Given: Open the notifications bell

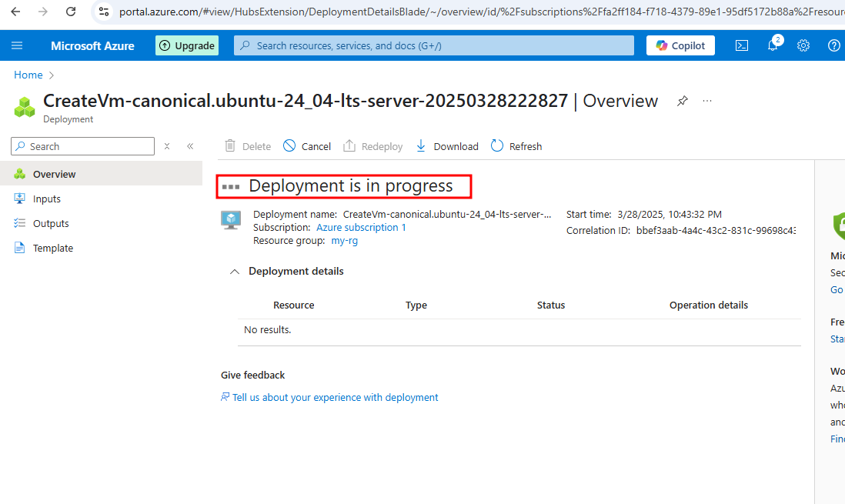Looking at the screenshot, I should 773,45.
